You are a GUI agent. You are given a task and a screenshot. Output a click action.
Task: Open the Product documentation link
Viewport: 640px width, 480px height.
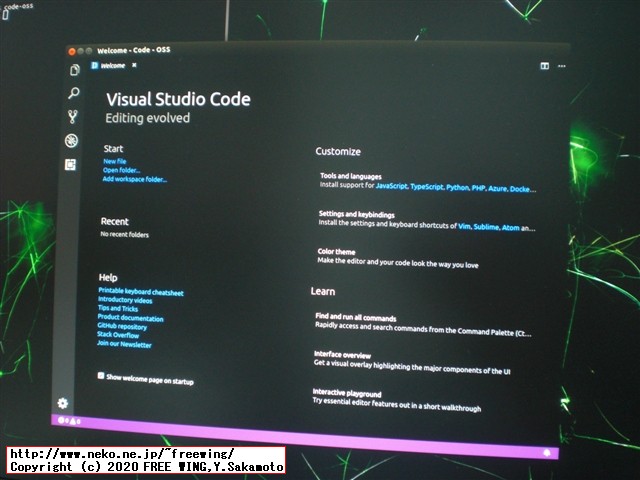click(x=131, y=318)
